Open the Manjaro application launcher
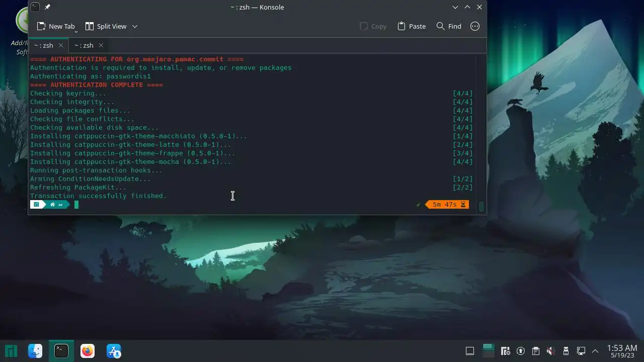Screen dimensions: 644x362 11,351
